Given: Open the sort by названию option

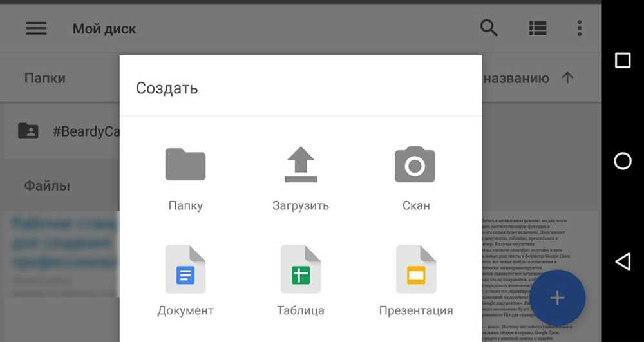Looking at the screenshot, I should point(515,79).
